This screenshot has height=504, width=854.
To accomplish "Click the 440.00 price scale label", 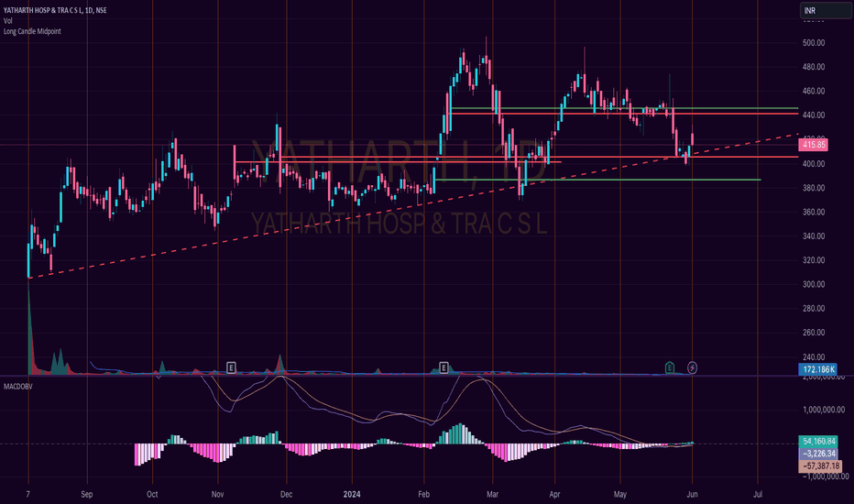I will [x=813, y=115].
